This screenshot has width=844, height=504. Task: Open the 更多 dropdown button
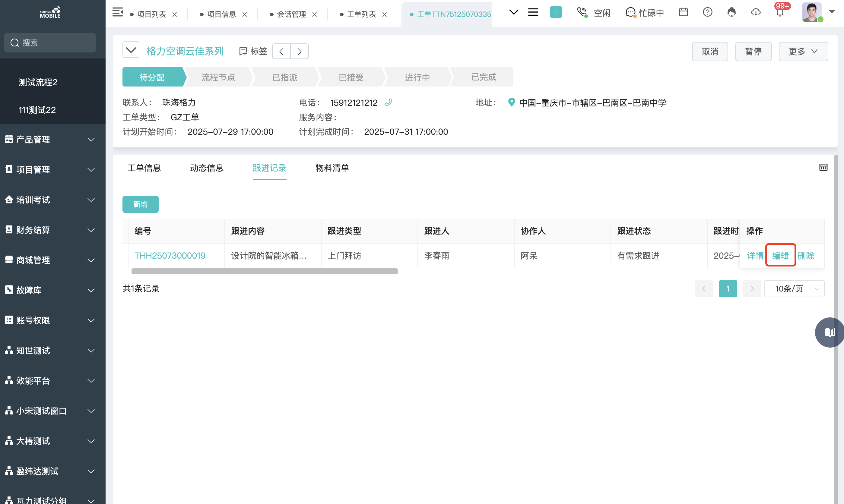click(803, 52)
